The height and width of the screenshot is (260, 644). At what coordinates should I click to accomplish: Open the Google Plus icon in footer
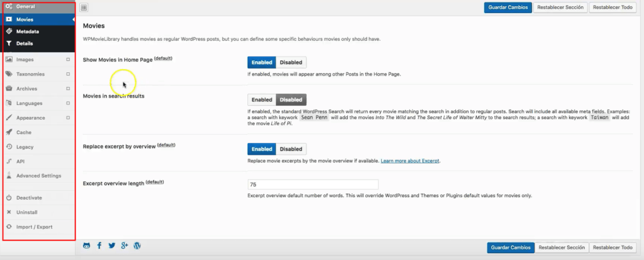(125, 246)
